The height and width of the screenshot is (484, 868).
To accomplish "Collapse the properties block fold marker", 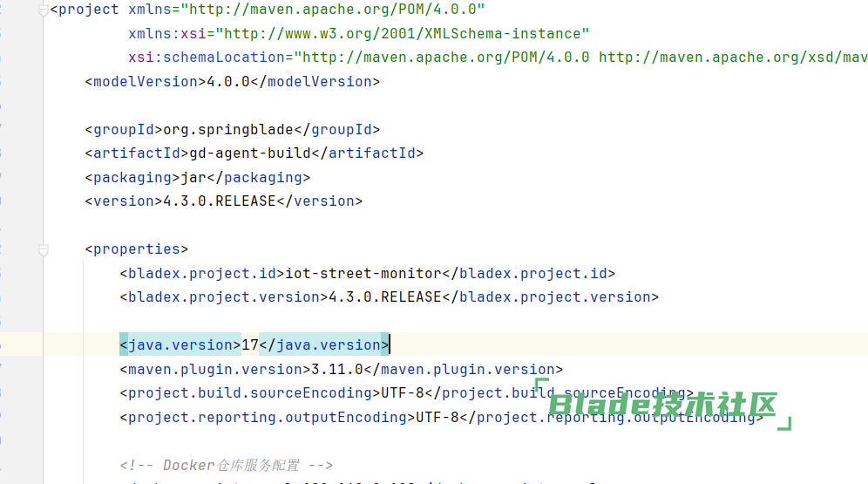I will pos(44,250).
